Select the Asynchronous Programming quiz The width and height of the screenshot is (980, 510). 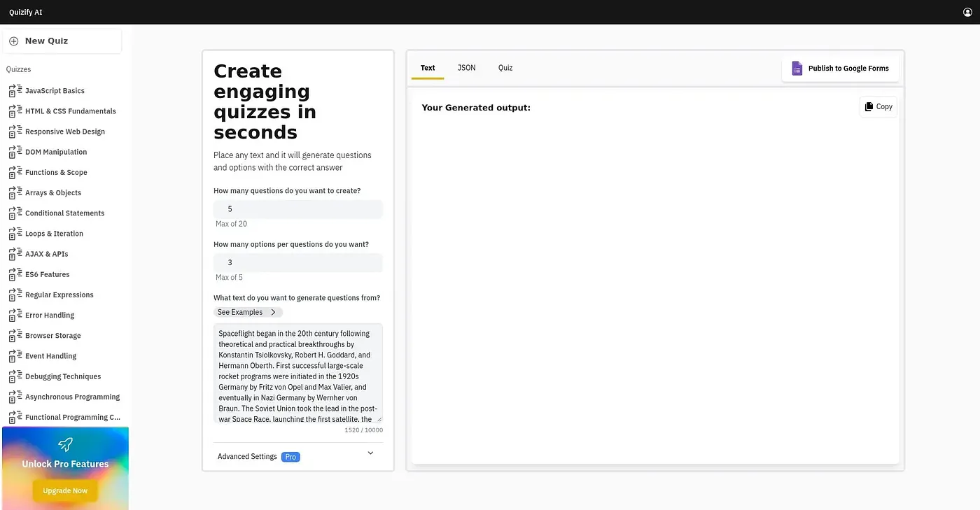click(73, 397)
